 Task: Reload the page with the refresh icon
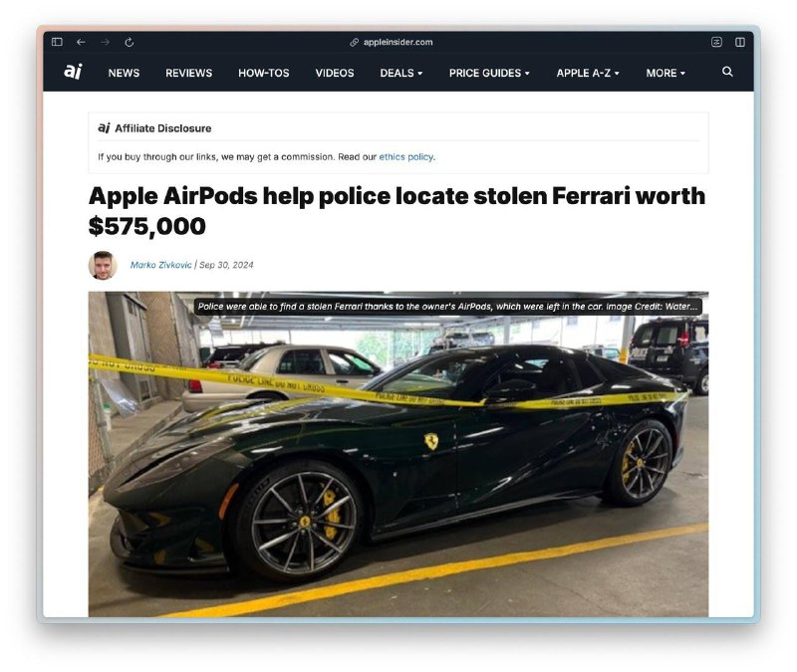click(130, 42)
